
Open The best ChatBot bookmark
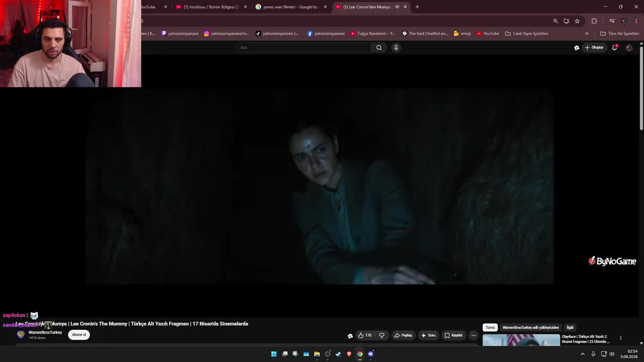[425, 34]
